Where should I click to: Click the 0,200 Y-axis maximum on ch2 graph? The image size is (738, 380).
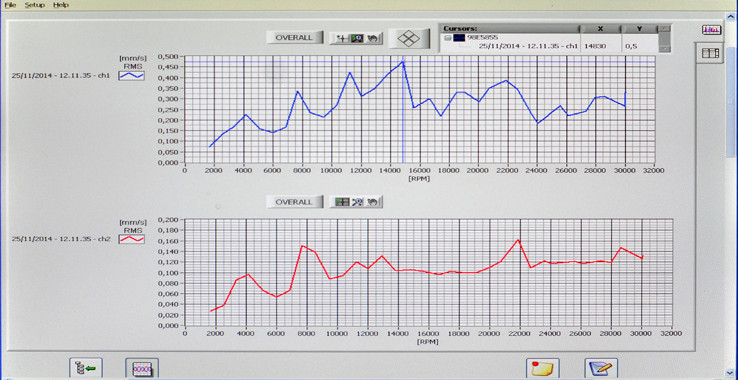point(169,219)
